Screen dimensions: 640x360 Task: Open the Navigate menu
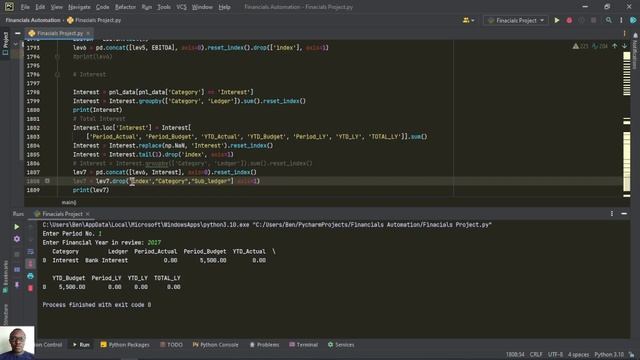tap(79, 7)
